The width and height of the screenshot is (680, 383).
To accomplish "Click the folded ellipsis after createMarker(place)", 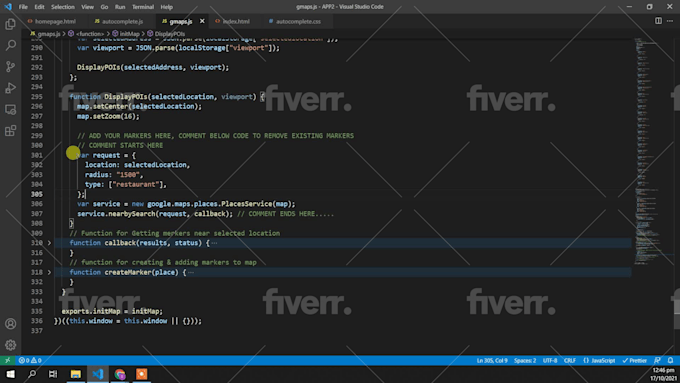I will pyautogui.click(x=191, y=272).
